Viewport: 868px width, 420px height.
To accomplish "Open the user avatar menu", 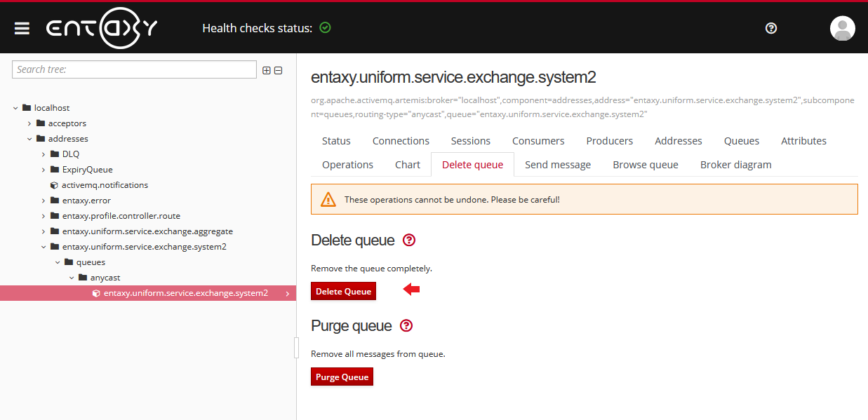I will pos(842,28).
